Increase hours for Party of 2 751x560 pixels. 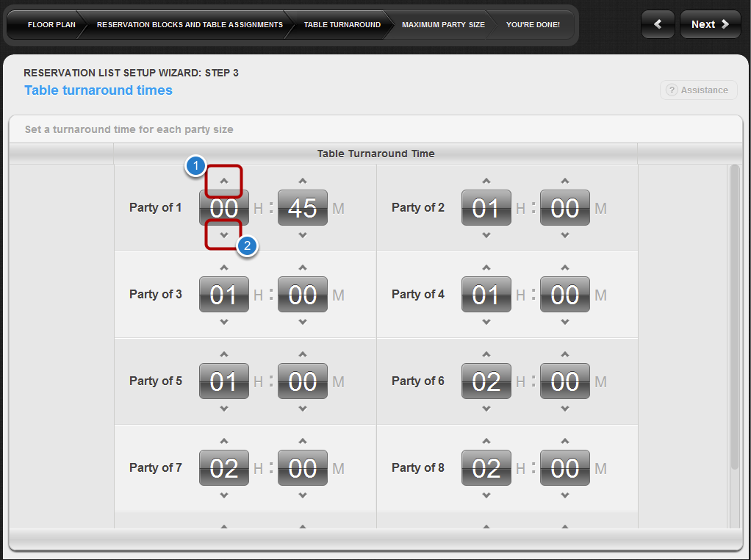coord(486,182)
